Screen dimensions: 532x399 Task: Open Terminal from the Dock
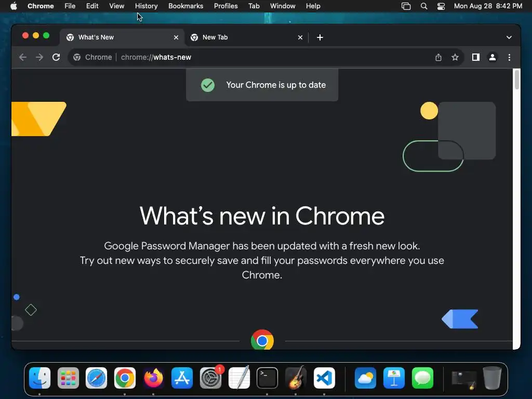[268, 378]
